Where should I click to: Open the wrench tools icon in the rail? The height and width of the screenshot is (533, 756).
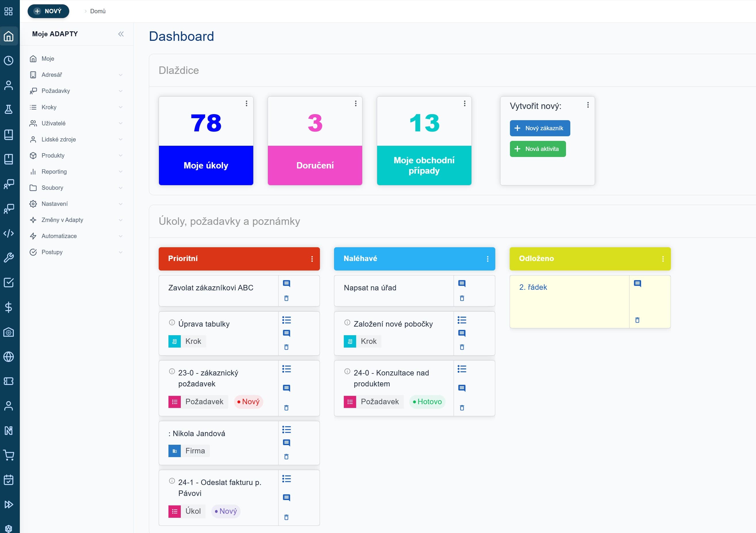click(9, 258)
